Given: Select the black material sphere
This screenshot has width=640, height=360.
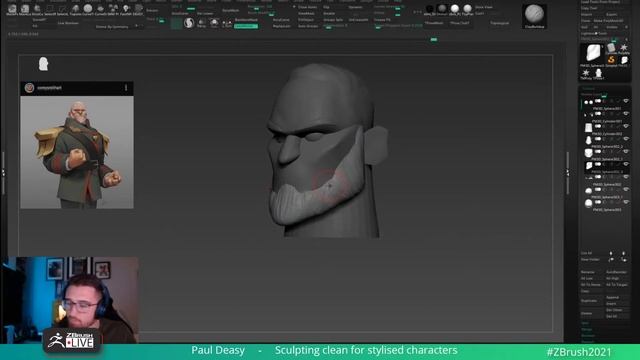Looking at the screenshot, I should [x=429, y=9].
